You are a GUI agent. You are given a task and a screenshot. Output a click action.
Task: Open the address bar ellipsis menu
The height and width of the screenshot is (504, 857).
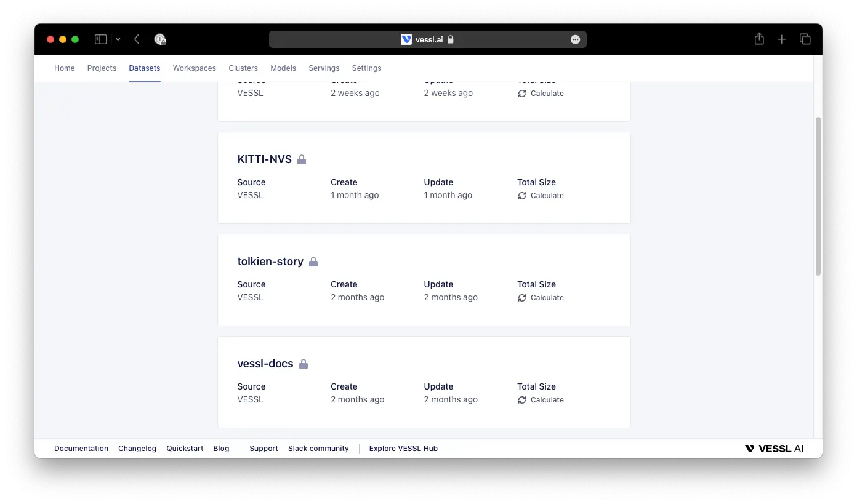coord(575,39)
